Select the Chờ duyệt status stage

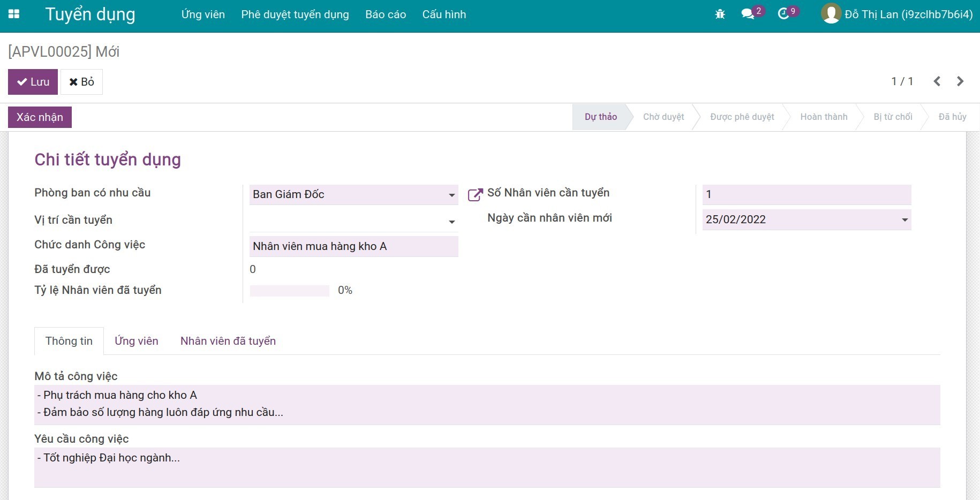pos(663,117)
